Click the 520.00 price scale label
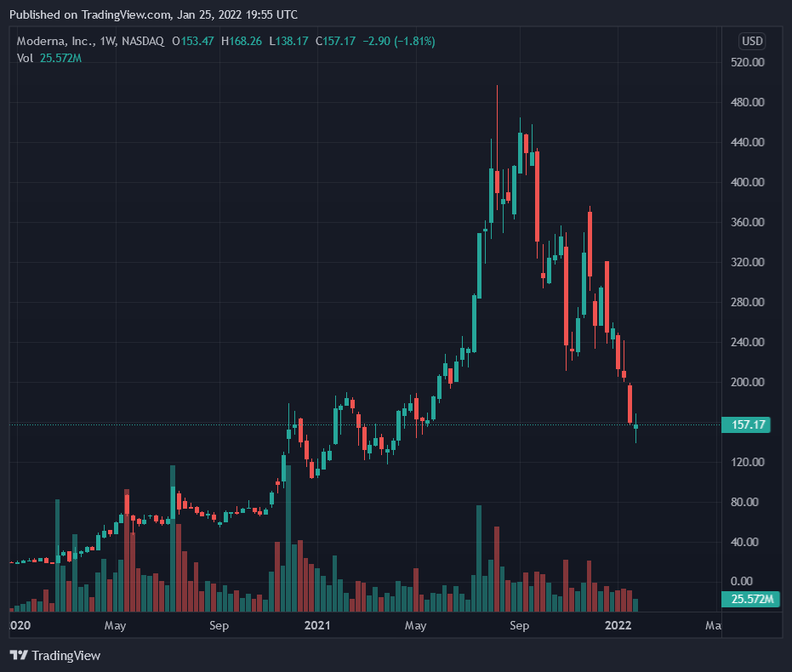 [x=748, y=62]
